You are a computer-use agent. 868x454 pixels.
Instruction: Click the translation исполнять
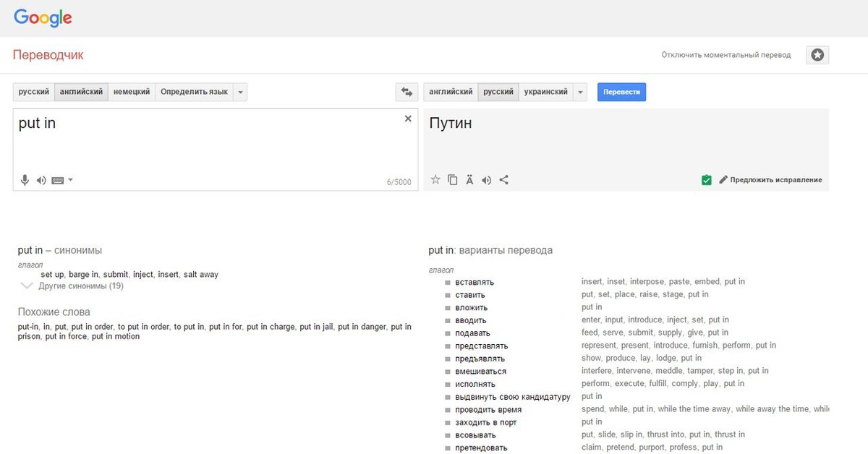[x=475, y=384]
